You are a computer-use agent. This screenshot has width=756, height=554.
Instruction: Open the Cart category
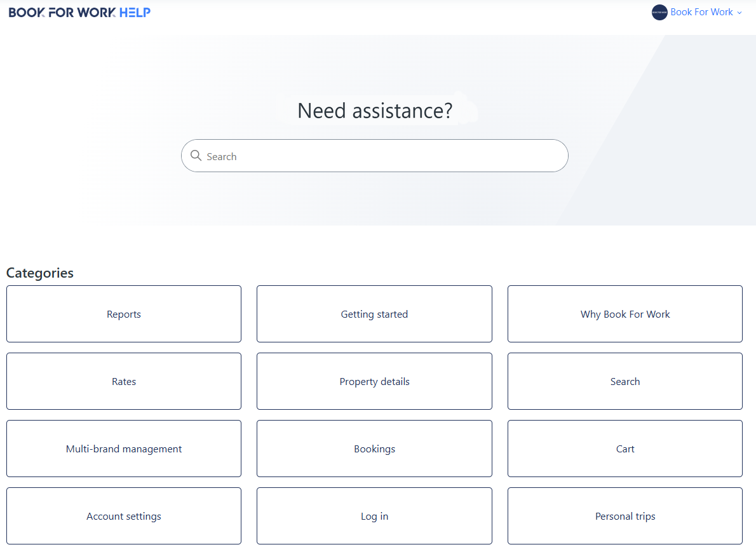pos(625,449)
